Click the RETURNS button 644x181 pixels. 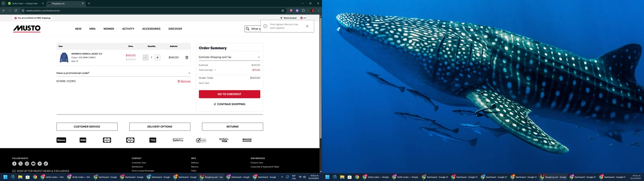tap(232, 127)
